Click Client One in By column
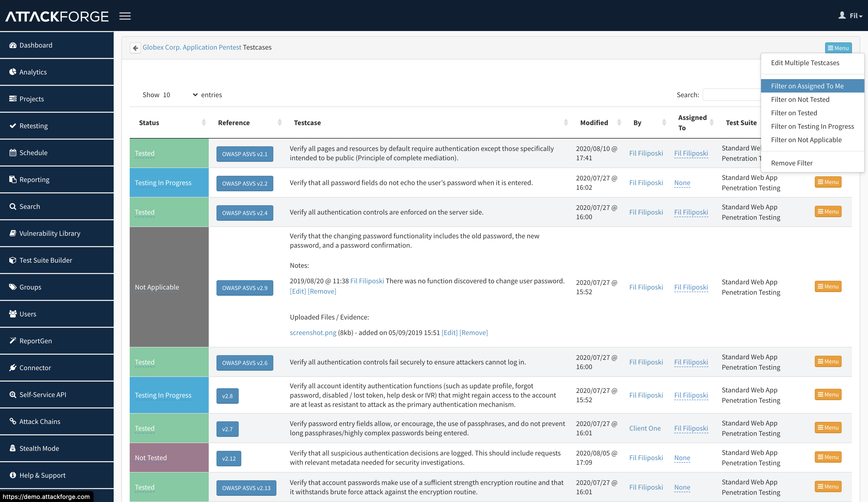Screen dimensions: 868x502 (645, 428)
